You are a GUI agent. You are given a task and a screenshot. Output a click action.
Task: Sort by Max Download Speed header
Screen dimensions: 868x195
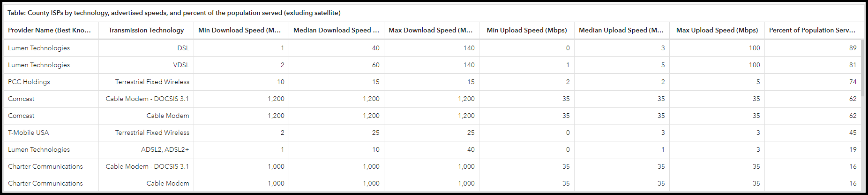431,30
